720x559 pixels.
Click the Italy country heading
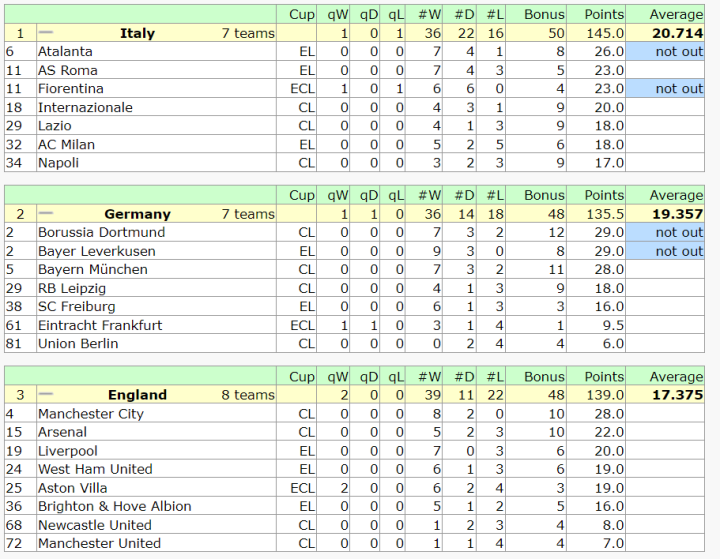tap(137, 33)
